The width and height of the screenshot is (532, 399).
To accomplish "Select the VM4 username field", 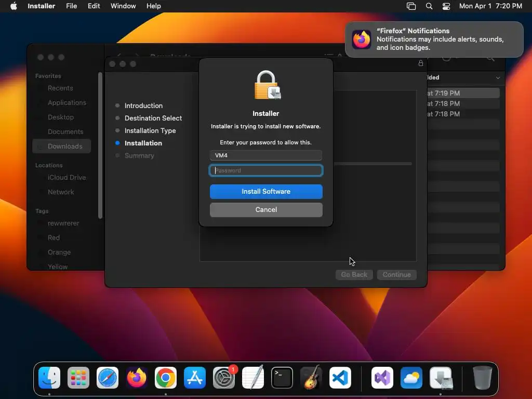I will coord(266,155).
